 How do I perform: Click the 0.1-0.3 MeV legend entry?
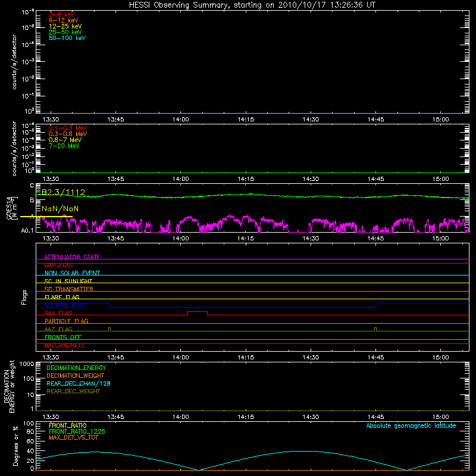[68, 128]
